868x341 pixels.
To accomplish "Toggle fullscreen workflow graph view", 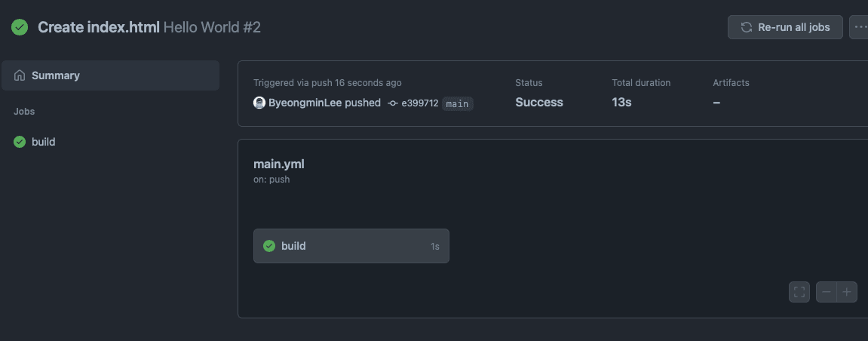I will pos(799,292).
